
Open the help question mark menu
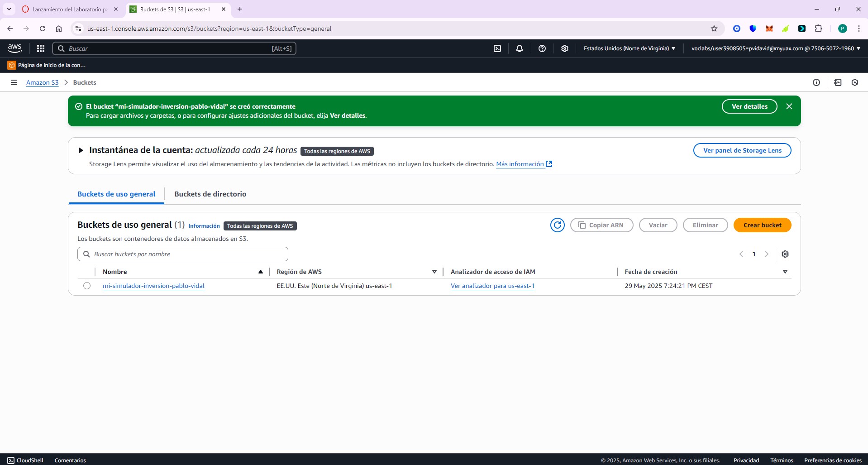coord(542,48)
